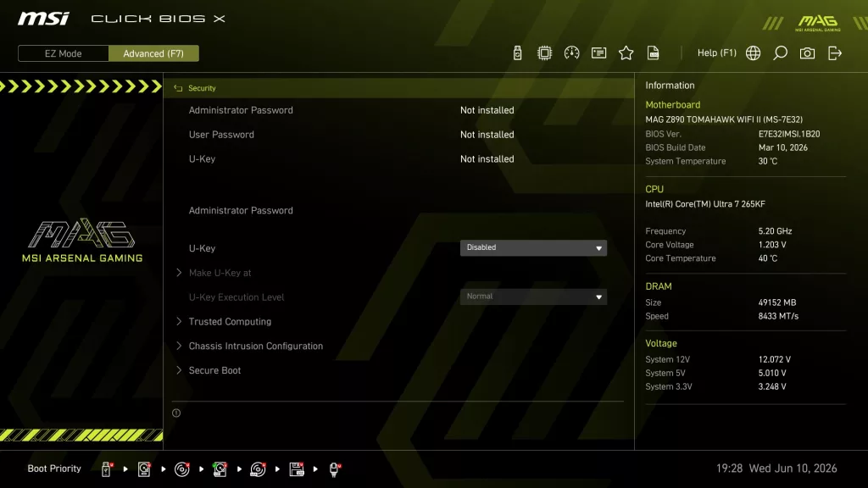Image resolution: width=868 pixels, height=488 pixels.
Task: Go back using the Security return arrow
Action: [x=178, y=88]
